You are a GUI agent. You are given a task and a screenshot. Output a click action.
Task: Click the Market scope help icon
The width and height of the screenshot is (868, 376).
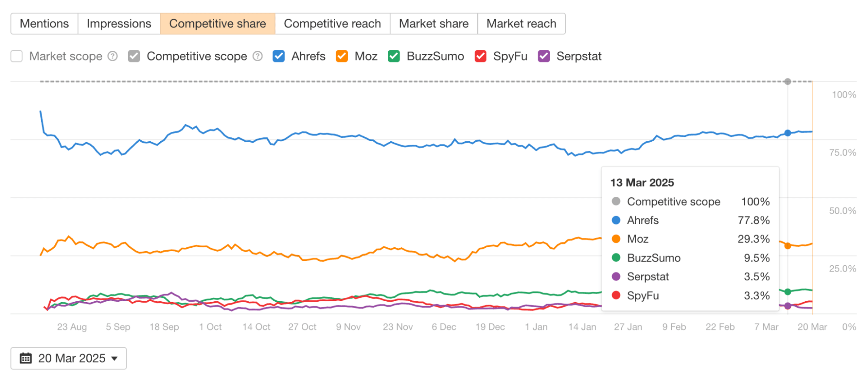click(x=112, y=56)
